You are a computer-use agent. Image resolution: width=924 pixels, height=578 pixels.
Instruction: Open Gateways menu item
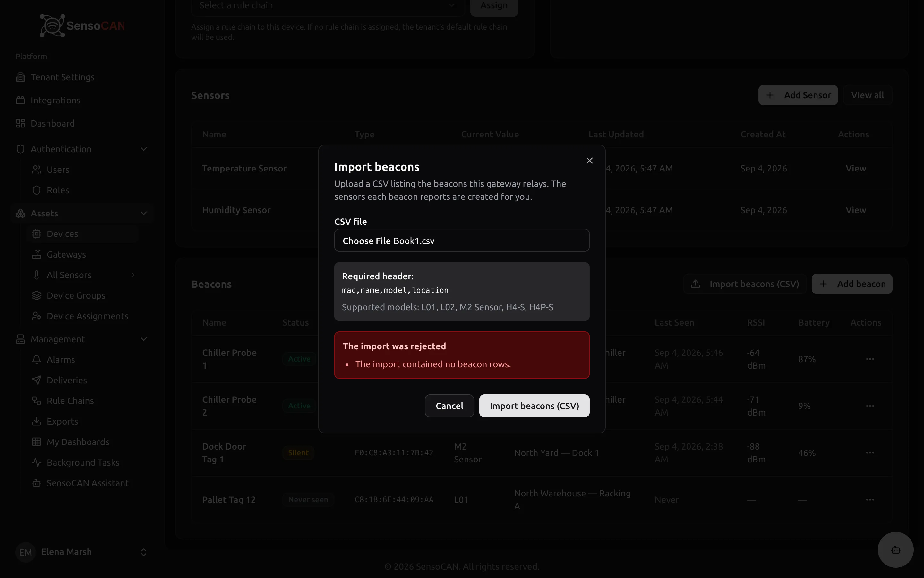(x=82, y=255)
